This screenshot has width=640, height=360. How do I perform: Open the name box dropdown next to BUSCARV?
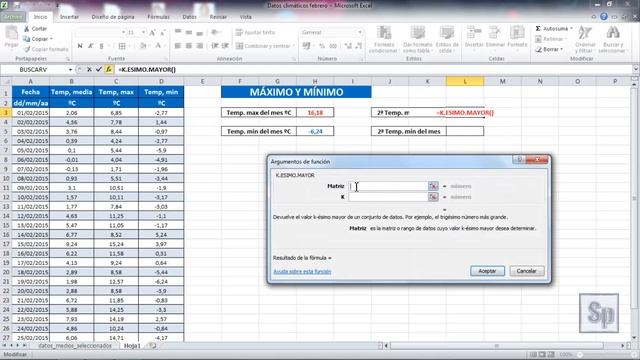pos(70,70)
